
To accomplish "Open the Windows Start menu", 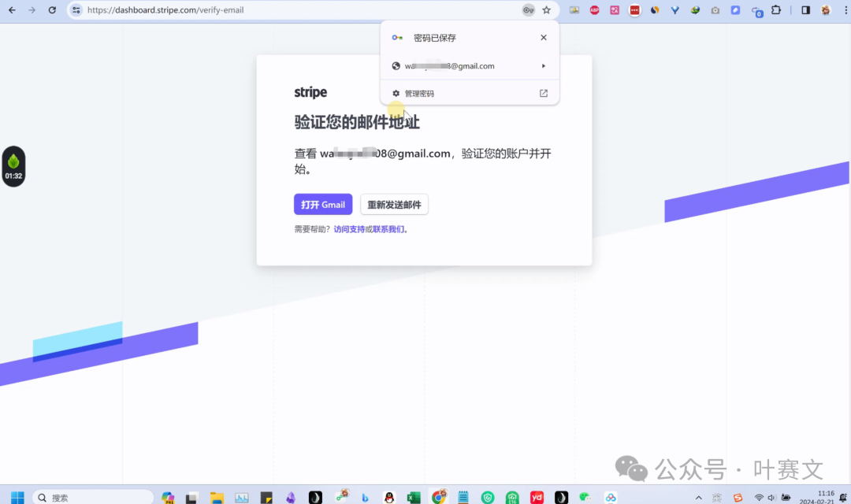I will tap(17, 498).
